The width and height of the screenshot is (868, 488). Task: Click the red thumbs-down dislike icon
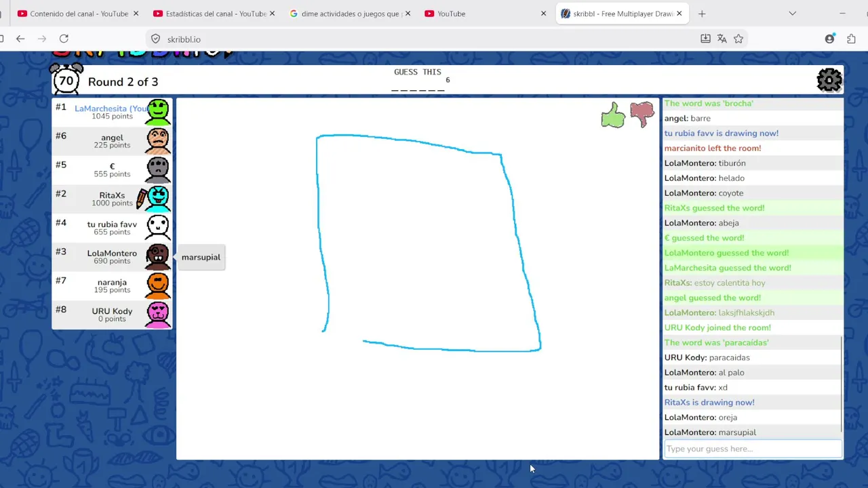tap(642, 114)
